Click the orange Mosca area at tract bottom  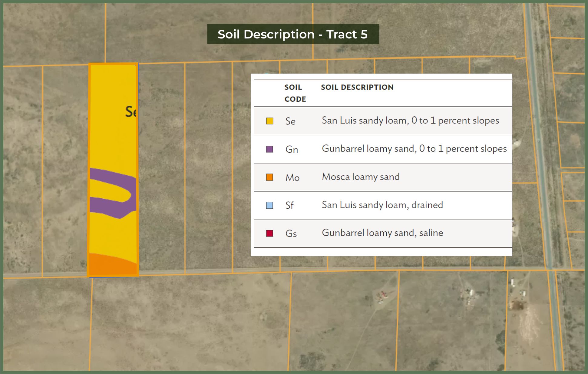(x=112, y=266)
